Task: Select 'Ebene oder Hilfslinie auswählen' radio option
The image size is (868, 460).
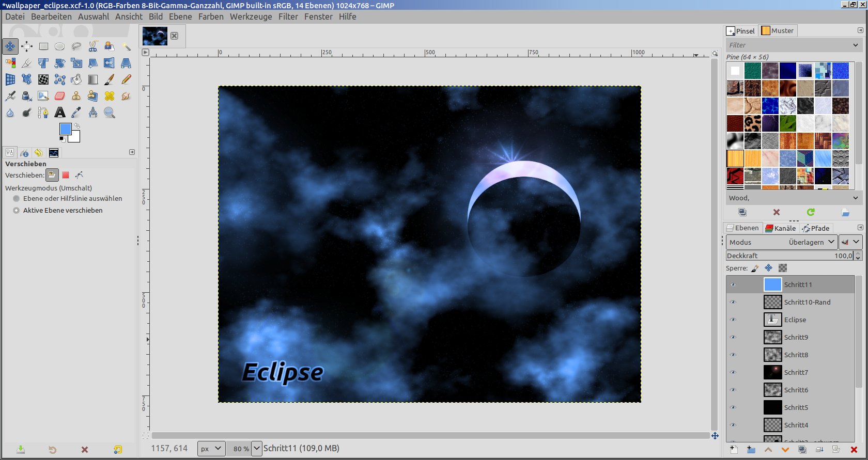Action: click(x=17, y=198)
